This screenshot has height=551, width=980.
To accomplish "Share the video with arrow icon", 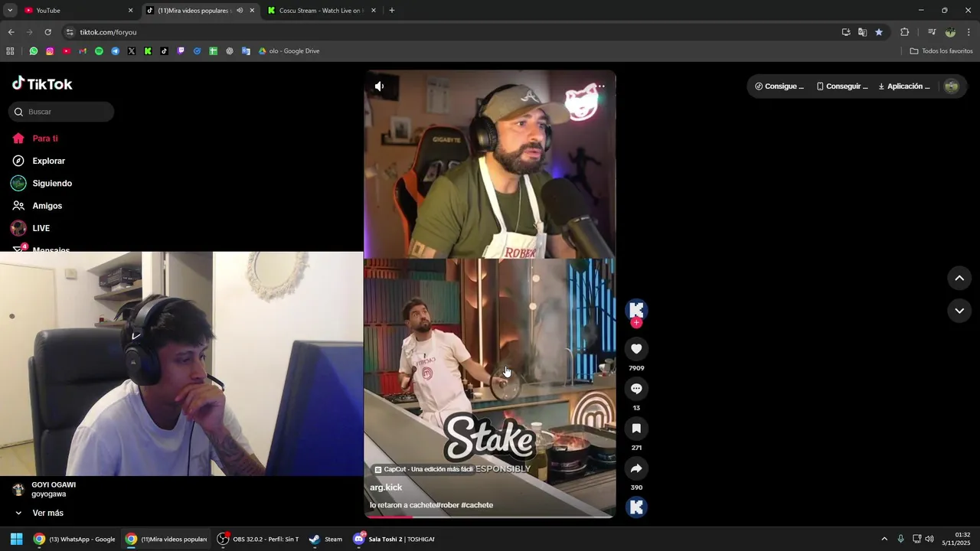I will coord(636,468).
